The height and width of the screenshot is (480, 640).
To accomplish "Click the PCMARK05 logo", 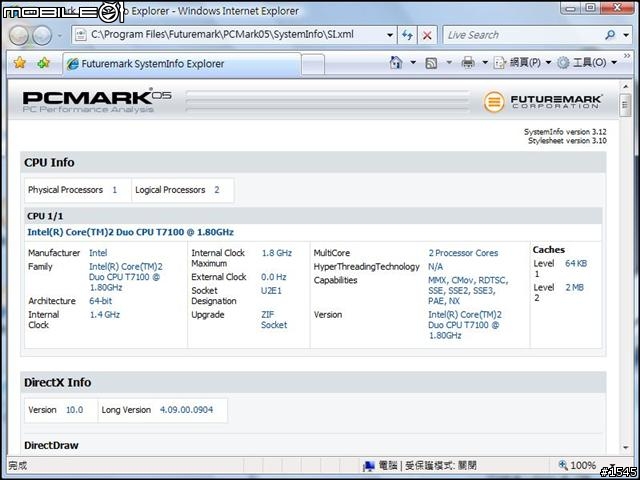I will tap(97, 100).
